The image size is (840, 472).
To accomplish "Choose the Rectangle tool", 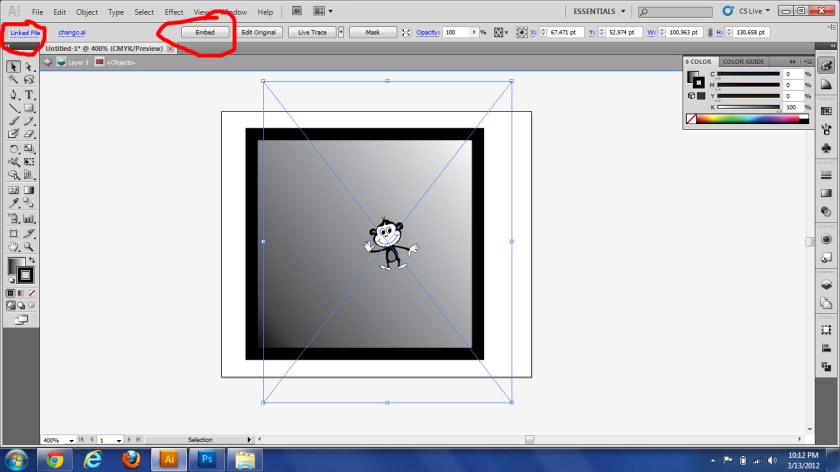I will pos(29,108).
